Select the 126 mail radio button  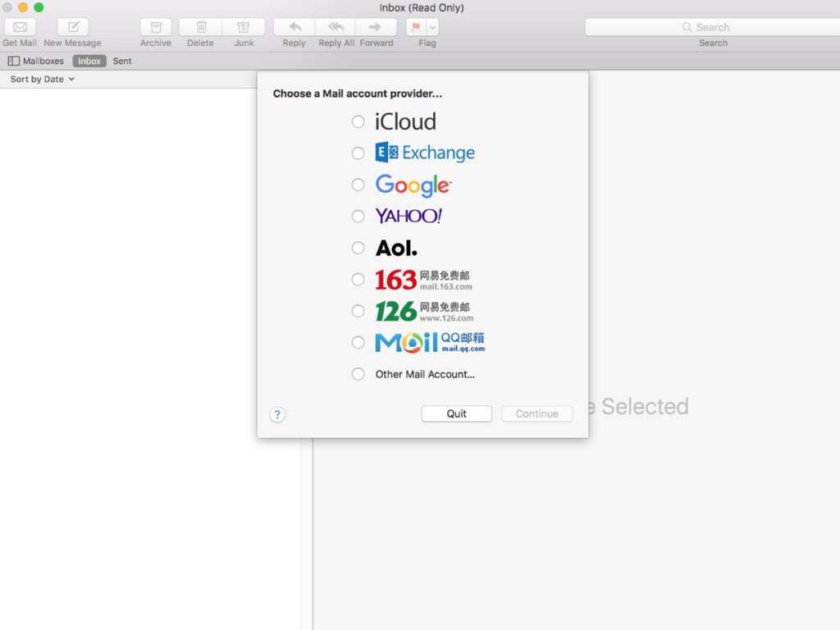click(358, 311)
